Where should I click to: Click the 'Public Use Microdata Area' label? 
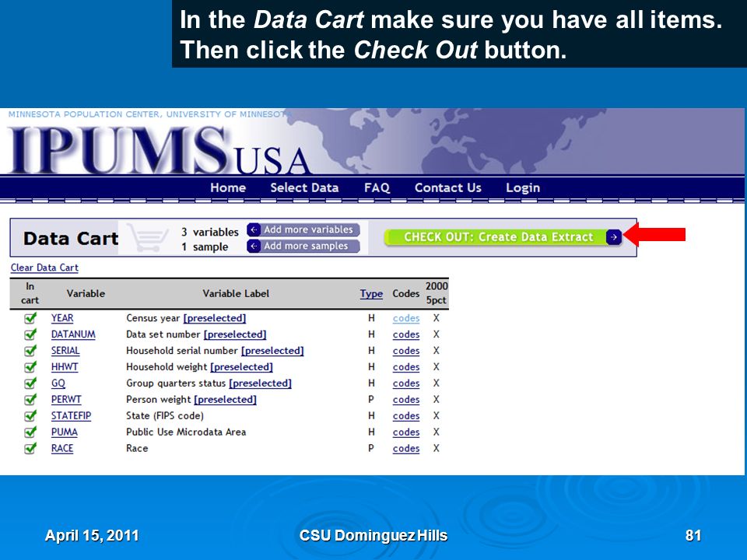coord(186,432)
